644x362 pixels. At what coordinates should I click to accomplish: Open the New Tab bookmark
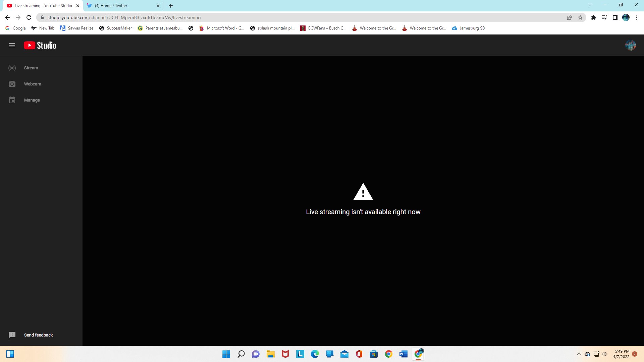coord(43,28)
